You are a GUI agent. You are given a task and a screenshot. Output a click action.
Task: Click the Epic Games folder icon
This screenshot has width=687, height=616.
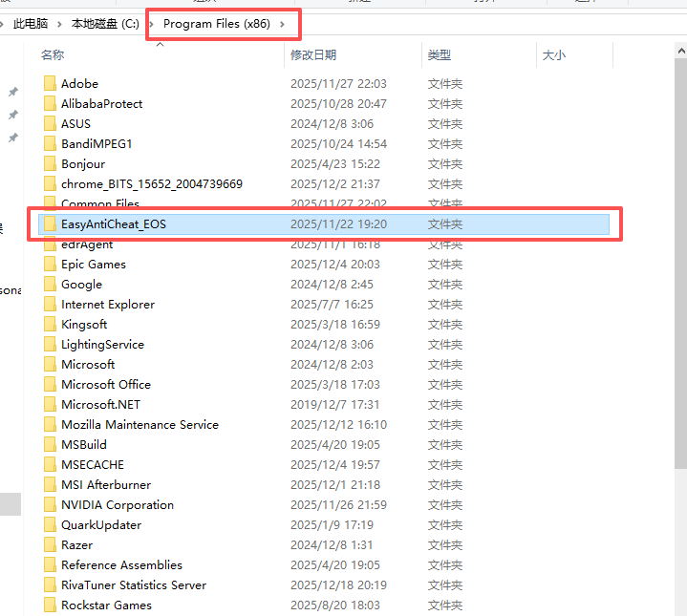tap(51, 265)
